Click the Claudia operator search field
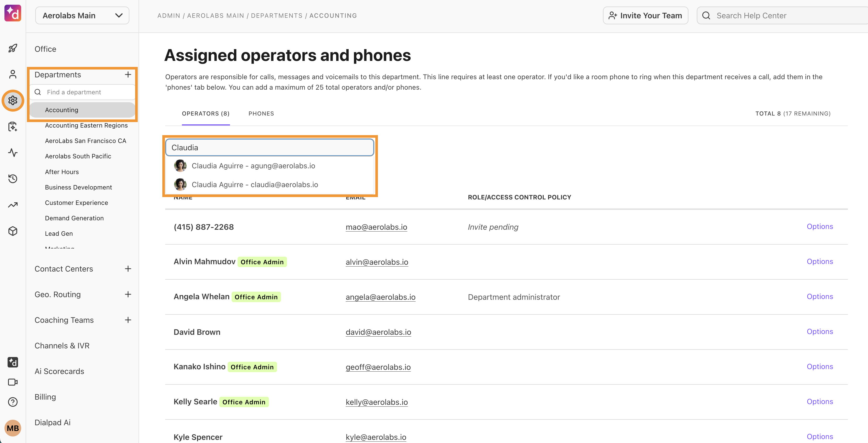Screen dimensions: 868x443 coord(269,148)
